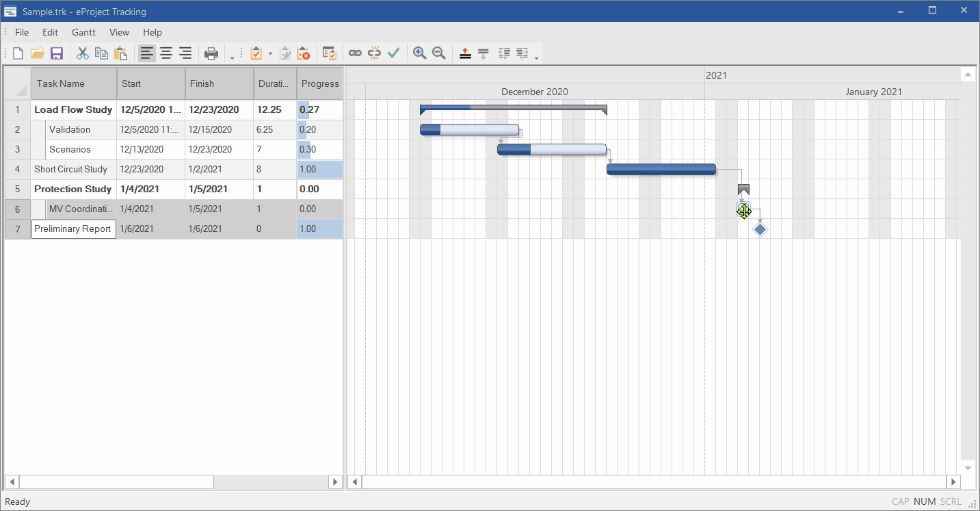The height and width of the screenshot is (511, 980).
Task: Select the Link Tasks tool
Action: click(x=355, y=53)
